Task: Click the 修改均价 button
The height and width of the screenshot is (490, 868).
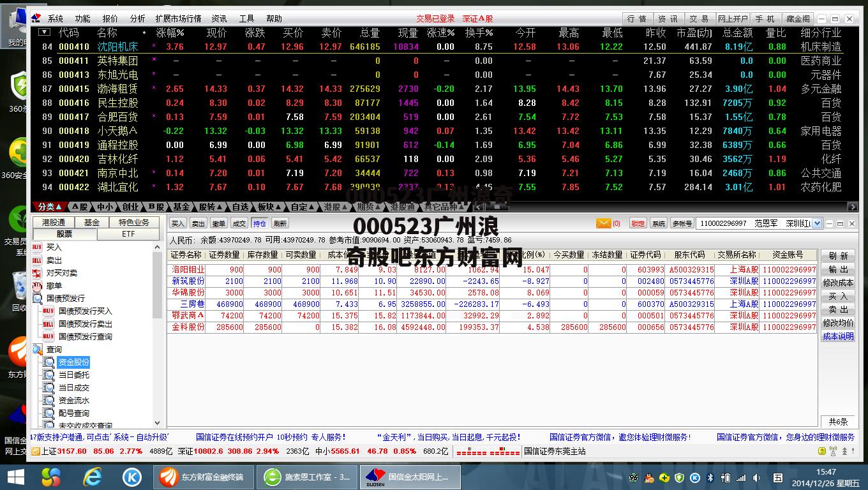Action: pos(838,323)
